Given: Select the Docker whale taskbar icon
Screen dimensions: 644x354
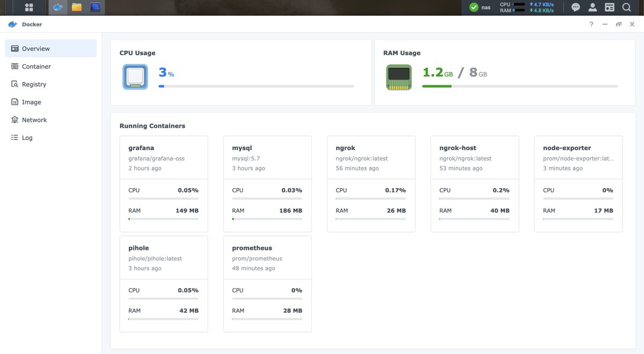Looking at the screenshot, I should click(x=58, y=8).
